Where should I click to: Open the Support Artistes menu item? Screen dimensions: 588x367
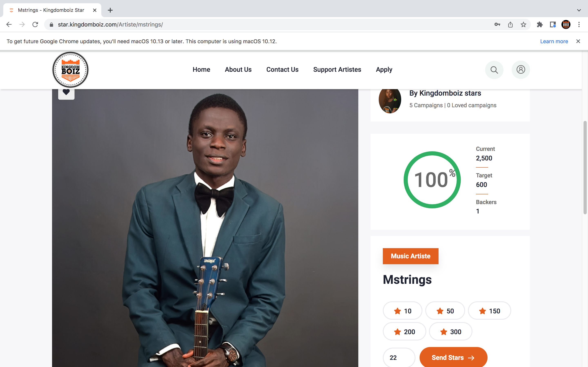[x=337, y=70]
